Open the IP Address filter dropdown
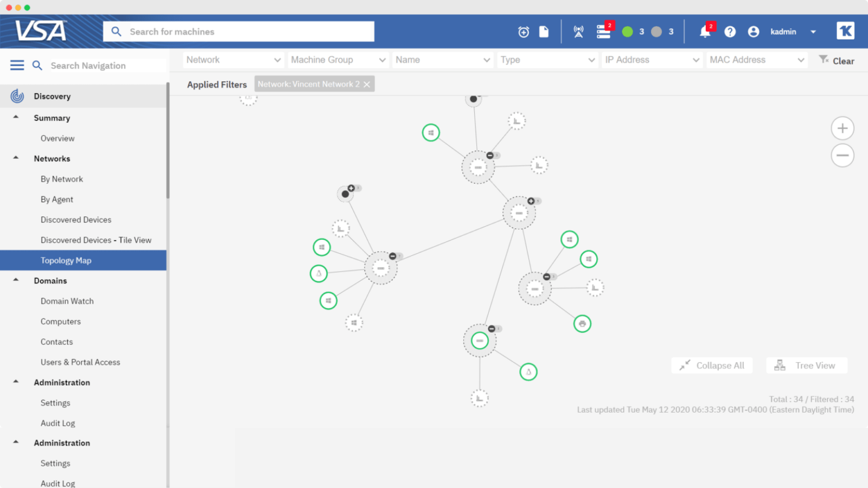This screenshot has width=868, height=488. (652, 60)
